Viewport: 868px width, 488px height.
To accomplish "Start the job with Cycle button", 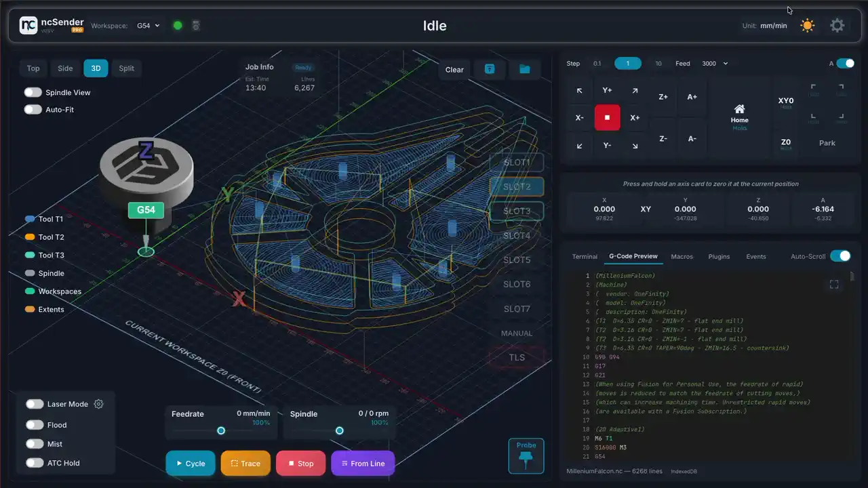I will click(x=191, y=464).
